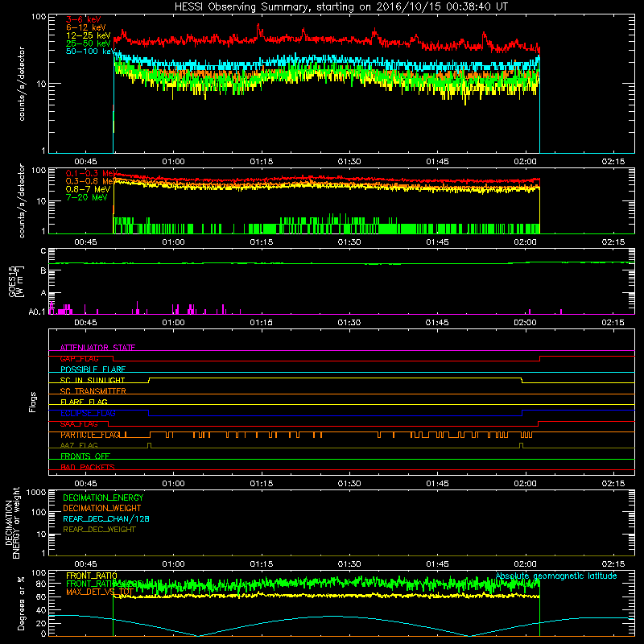
Task: Select the BAD_PACKETS flag label
Action: tap(88, 467)
